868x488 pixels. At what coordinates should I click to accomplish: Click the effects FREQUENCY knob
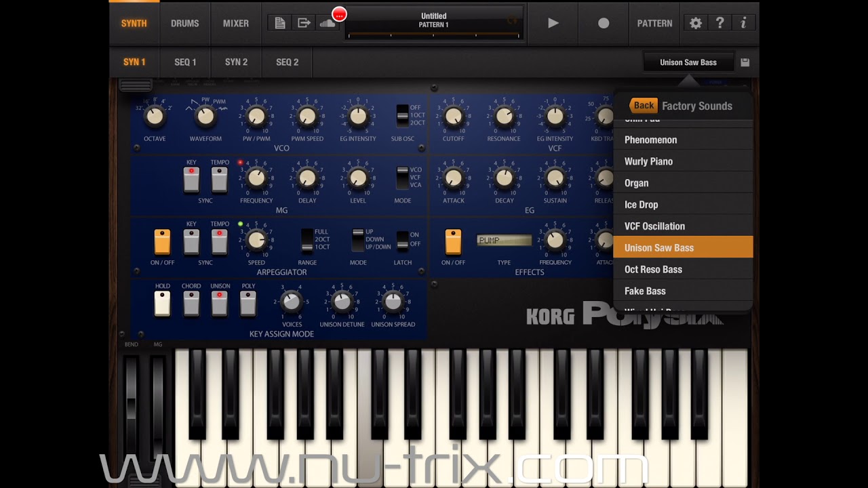point(555,239)
